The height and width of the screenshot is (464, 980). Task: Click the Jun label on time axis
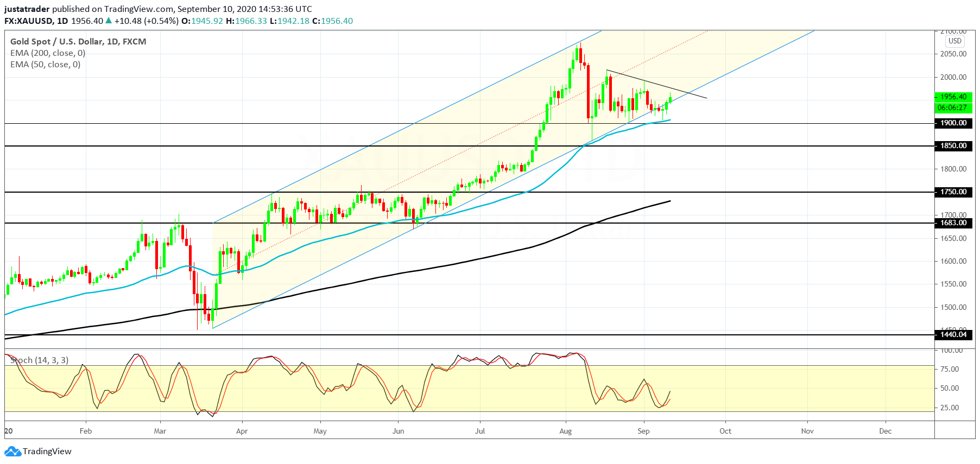pyautogui.click(x=399, y=431)
